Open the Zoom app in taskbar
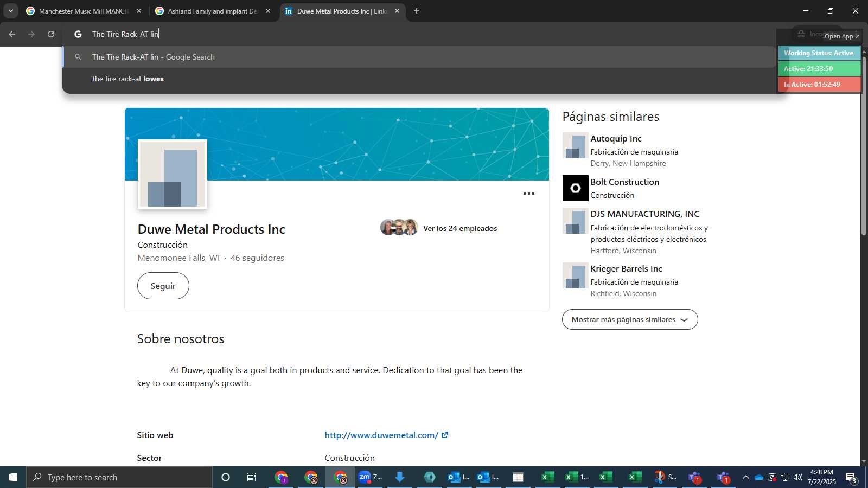Viewport: 868px width, 488px height. click(370, 477)
